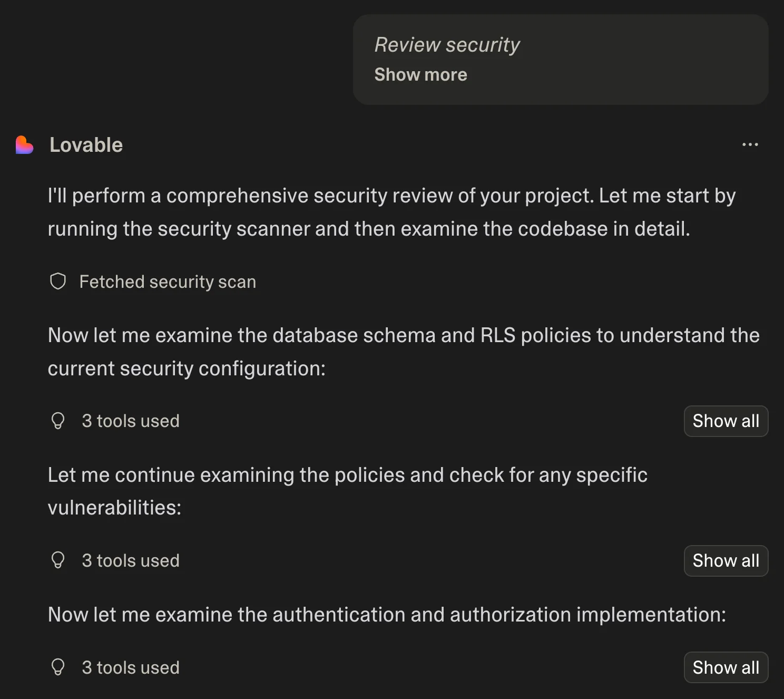Expand the 'Show more' link in user message
Viewport: 784px width, 699px height.
pos(420,75)
